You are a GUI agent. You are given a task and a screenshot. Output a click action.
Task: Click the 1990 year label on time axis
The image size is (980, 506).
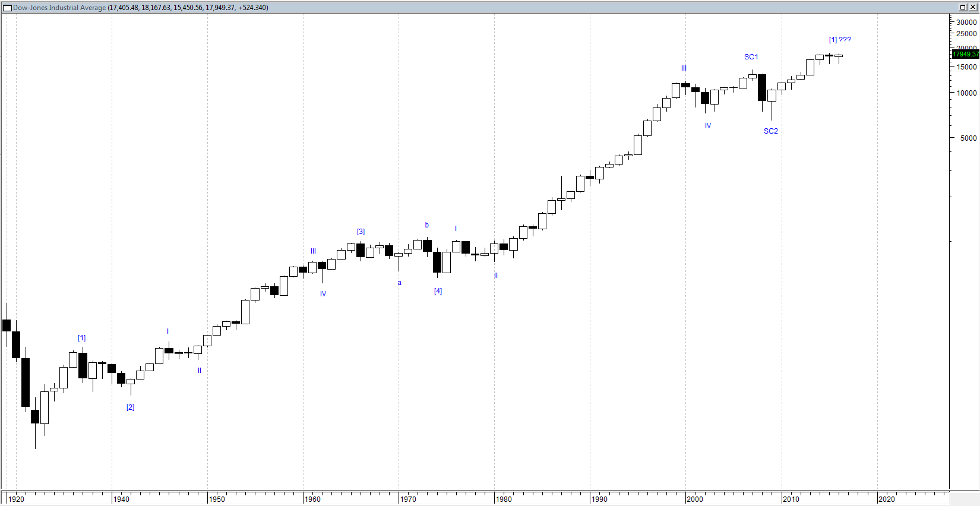tap(599, 499)
